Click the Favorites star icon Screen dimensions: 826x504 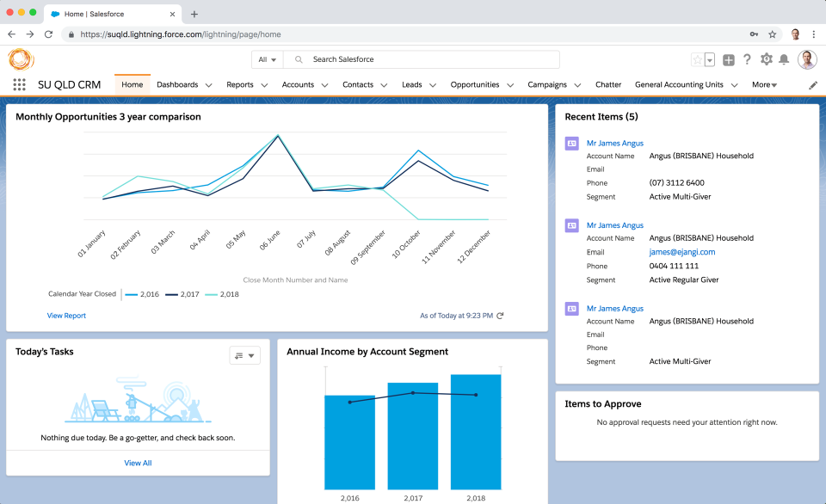[697, 59]
